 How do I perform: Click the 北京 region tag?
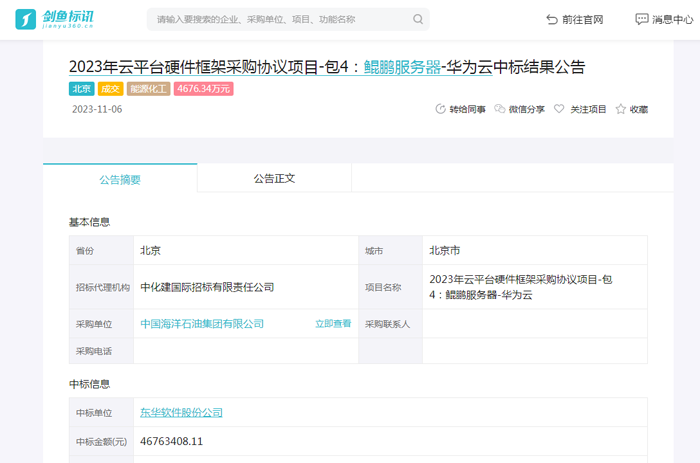point(81,89)
